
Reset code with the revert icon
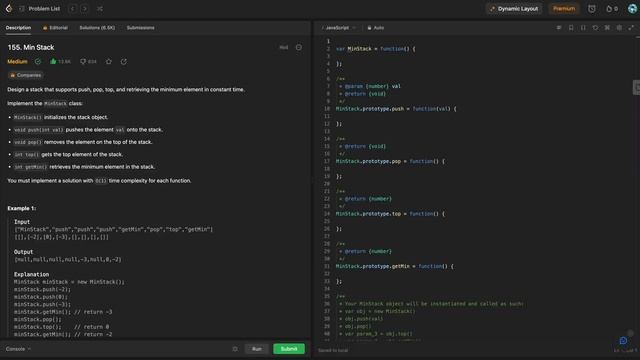pyautogui.click(x=595, y=28)
